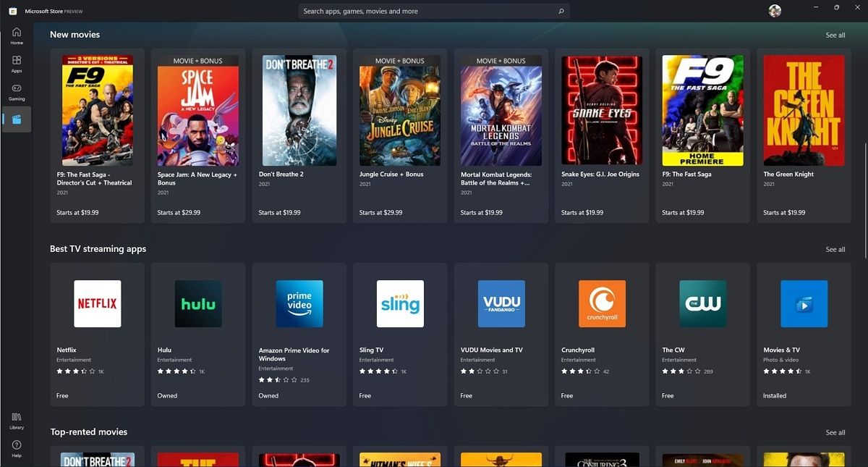Screen dimensions: 868x467
Task: Select the Movies & TV sidebar icon
Action: click(17, 119)
